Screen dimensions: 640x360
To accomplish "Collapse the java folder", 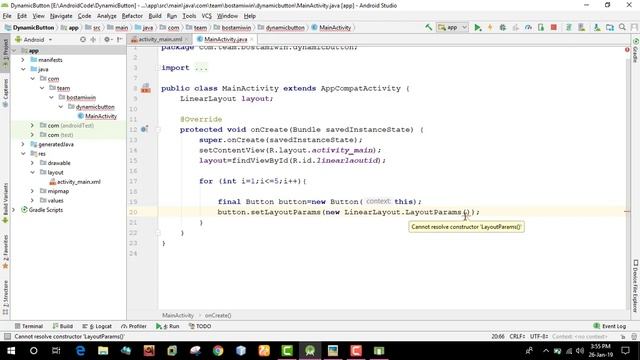I will coord(23,69).
